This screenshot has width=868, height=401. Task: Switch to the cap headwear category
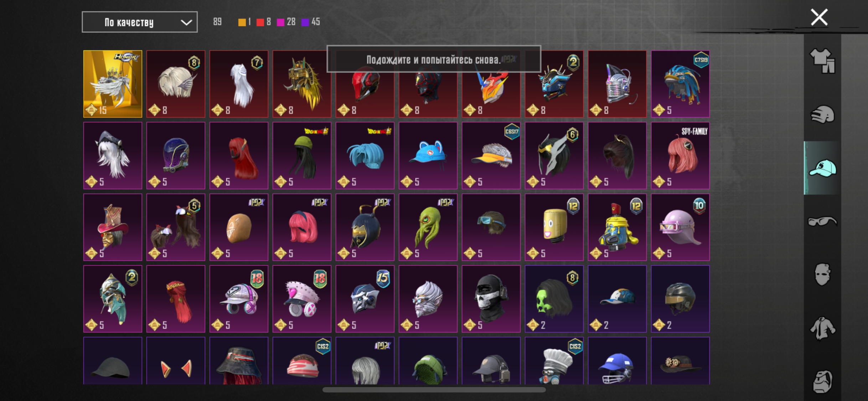(822, 168)
